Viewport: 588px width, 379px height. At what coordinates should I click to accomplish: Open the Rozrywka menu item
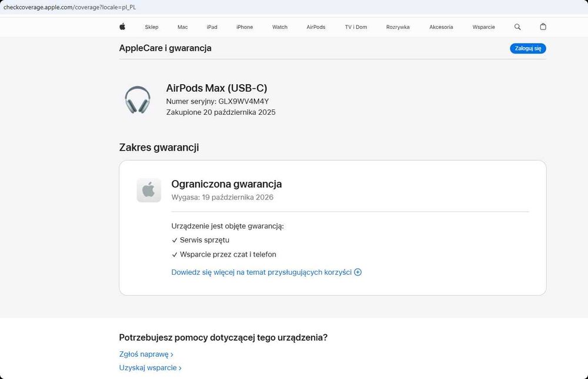tap(398, 27)
